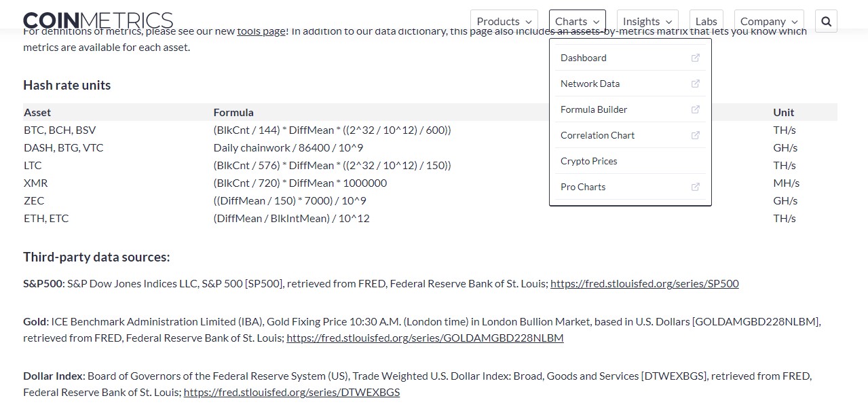The height and width of the screenshot is (413, 868).
Task: Open the Labs page
Action: (x=706, y=21)
